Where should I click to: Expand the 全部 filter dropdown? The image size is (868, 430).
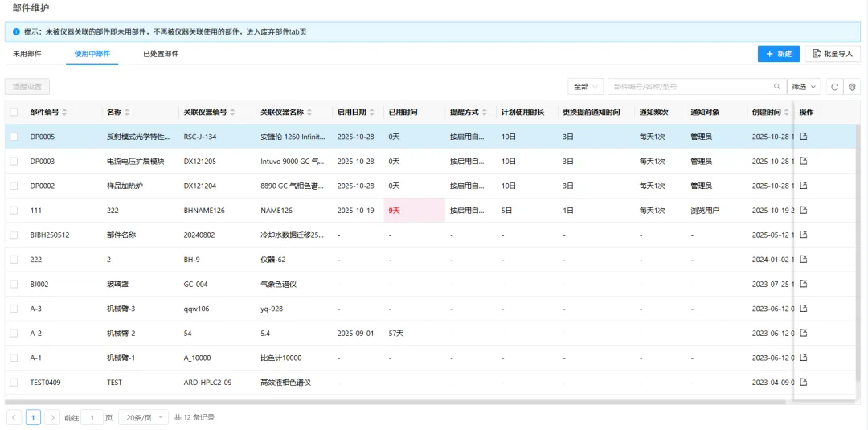586,87
